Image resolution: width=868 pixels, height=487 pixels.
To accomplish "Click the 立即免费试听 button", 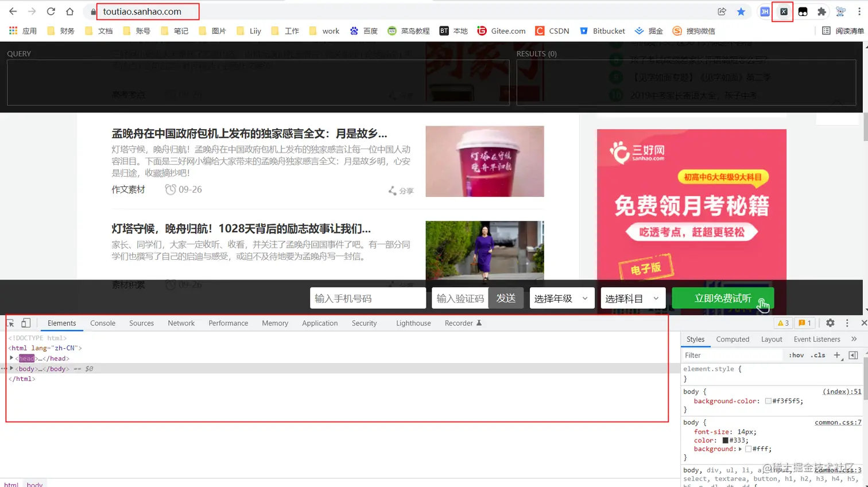I will pos(723,298).
